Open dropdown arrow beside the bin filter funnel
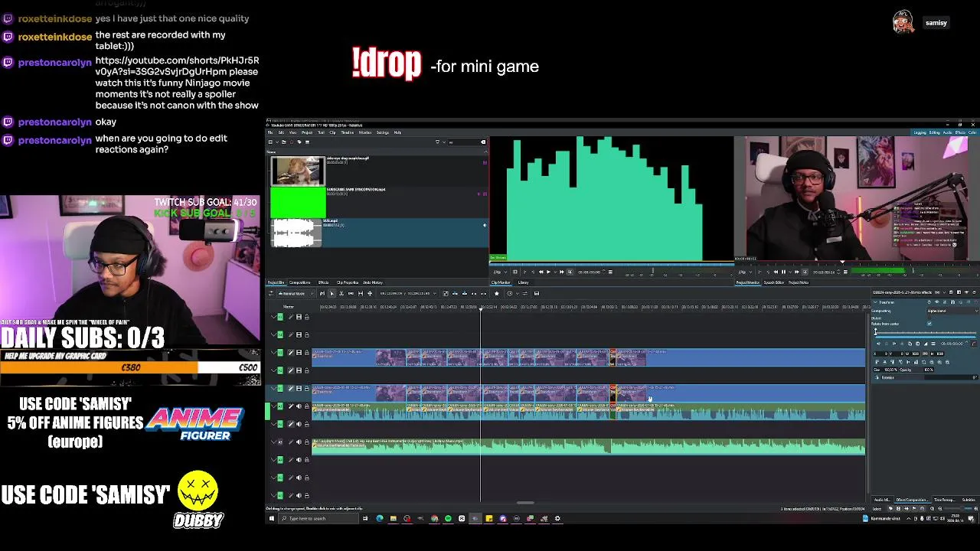The height and width of the screenshot is (551, 980). (443, 142)
